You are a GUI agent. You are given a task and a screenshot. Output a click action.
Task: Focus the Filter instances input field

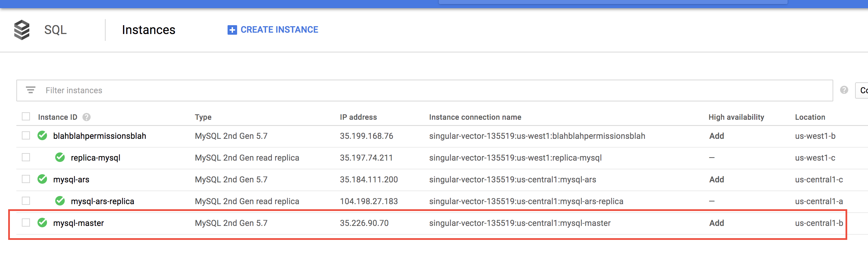pos(425,91)
